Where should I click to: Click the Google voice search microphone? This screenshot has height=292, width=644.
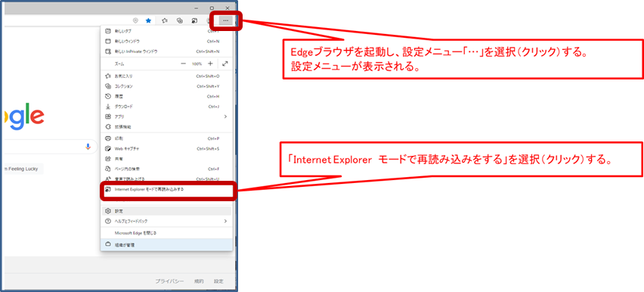tap(88, 147)
